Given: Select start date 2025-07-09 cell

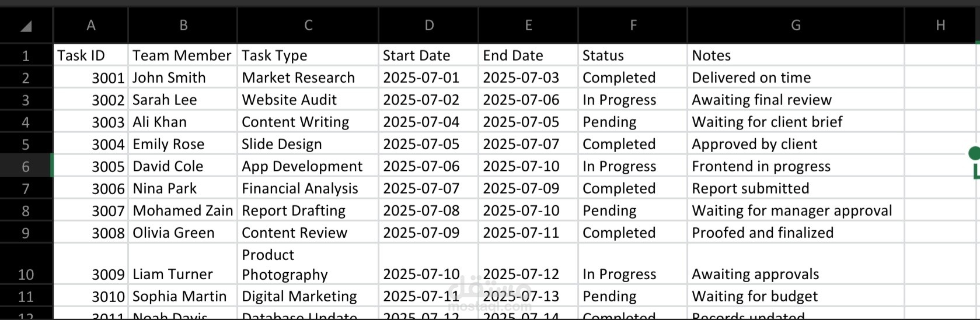Looking at the screenshot, I should tap(428, 233).
